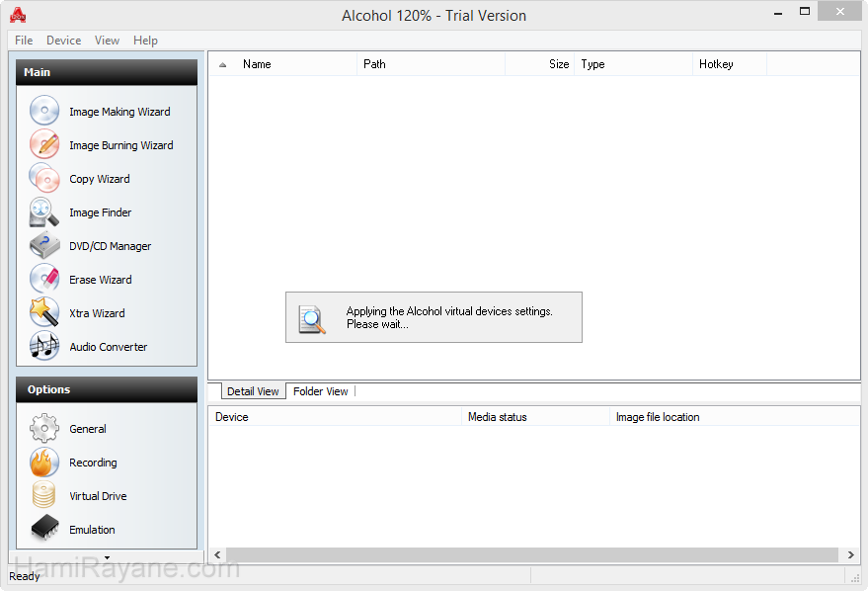
Task: Click the Erase Wizard eraser-disc icon
Action: [x=44, y=279]
